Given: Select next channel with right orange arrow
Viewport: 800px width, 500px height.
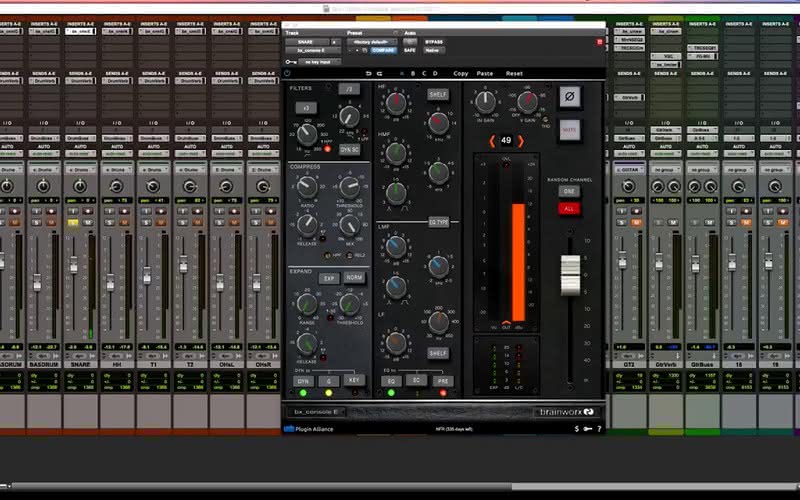Looking at the screenshot, I should 520,141.
